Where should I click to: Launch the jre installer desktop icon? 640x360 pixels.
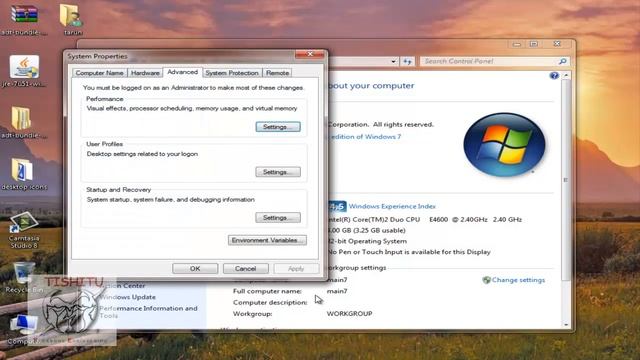click(x=24, y=71)
